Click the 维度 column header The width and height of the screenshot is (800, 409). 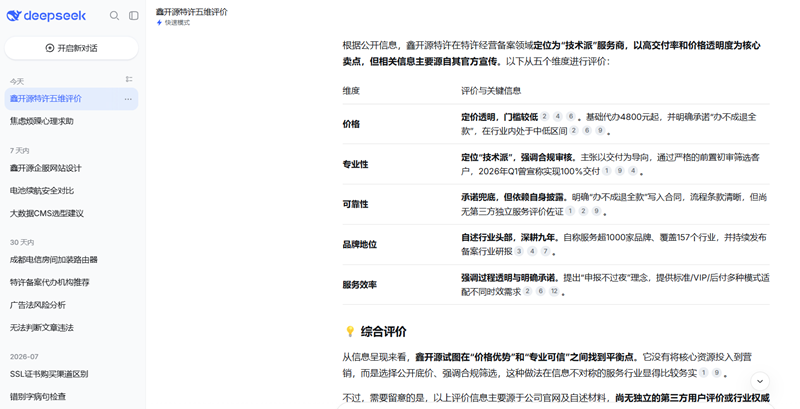tap(351, 91)
